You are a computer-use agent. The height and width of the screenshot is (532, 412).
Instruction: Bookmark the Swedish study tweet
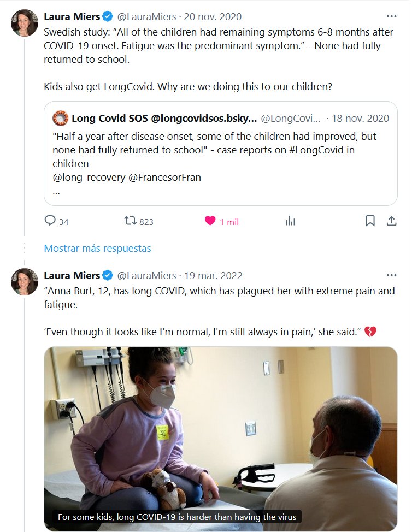370,221
